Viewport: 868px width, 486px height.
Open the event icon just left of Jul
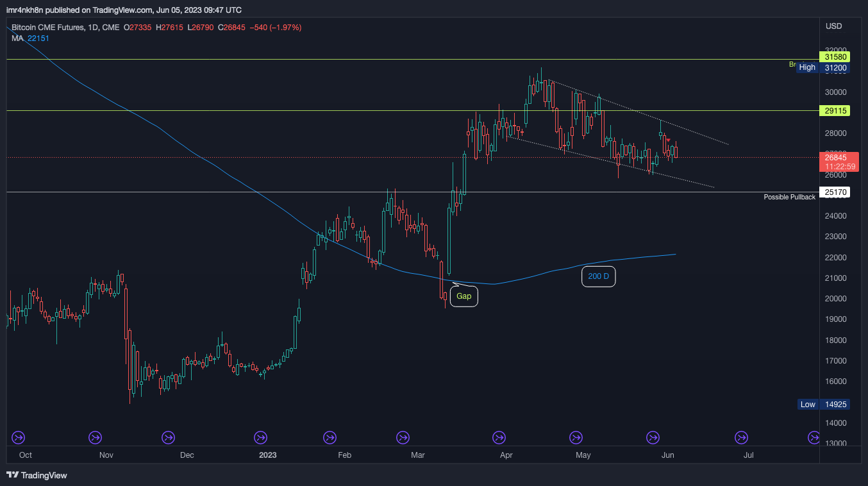pos(741,437)
